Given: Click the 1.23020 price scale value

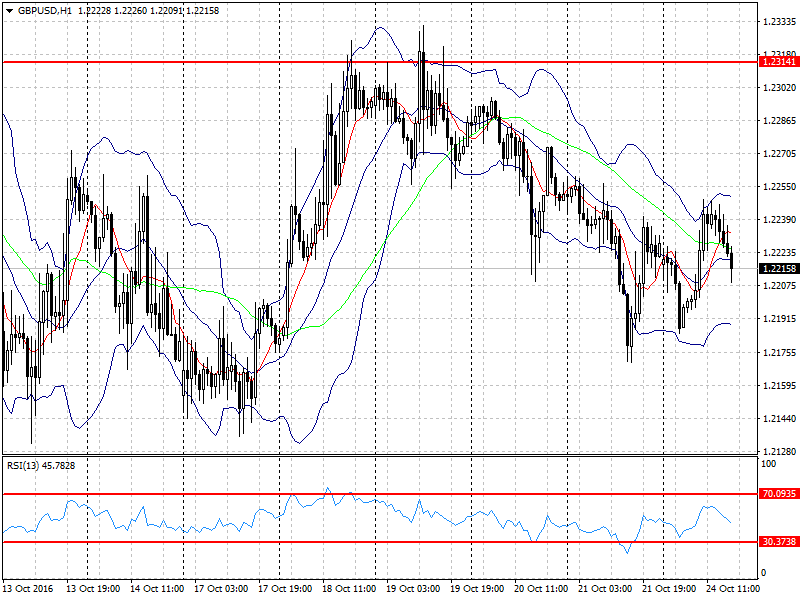Looking at the screenshot, I should pos(779,88).
